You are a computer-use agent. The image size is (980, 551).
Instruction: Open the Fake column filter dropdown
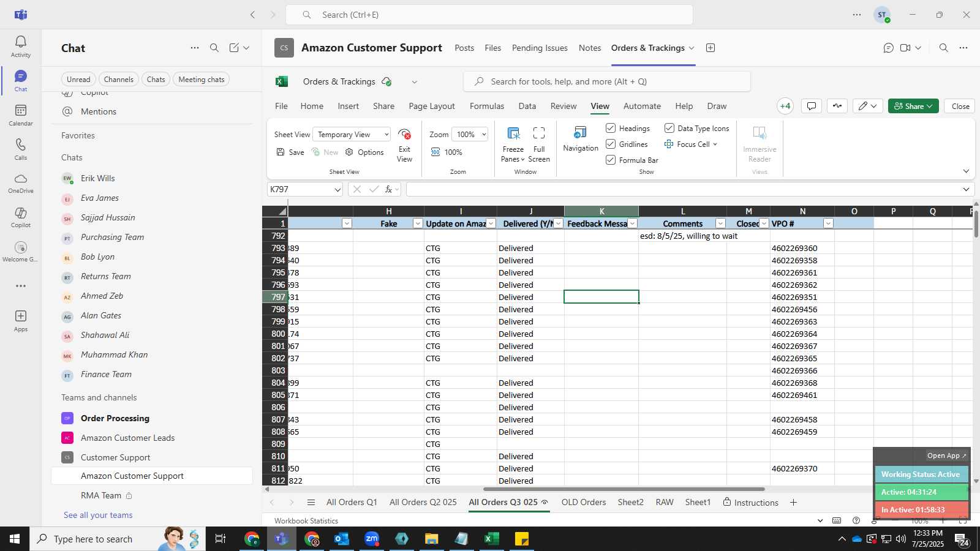(x=418, y=223)
